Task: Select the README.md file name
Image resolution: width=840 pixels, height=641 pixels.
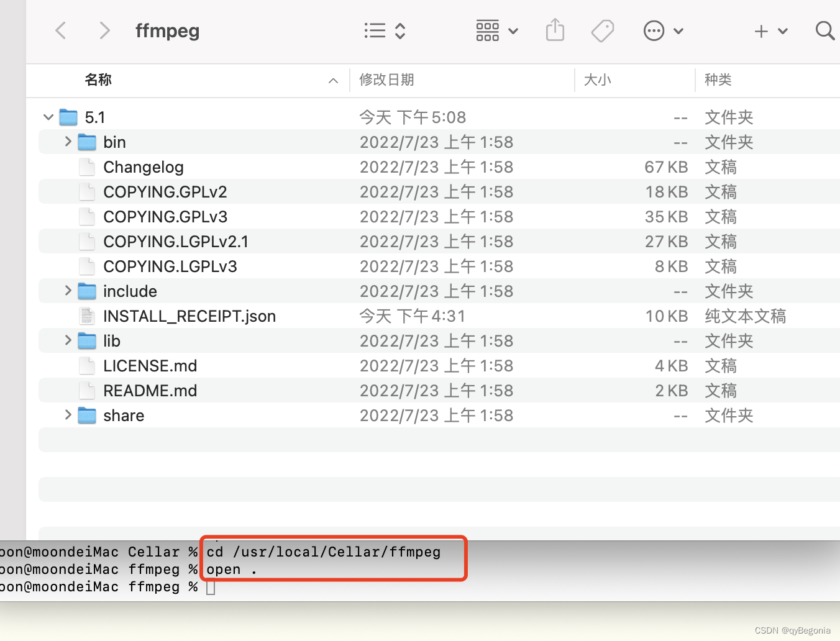Action: 150,391
